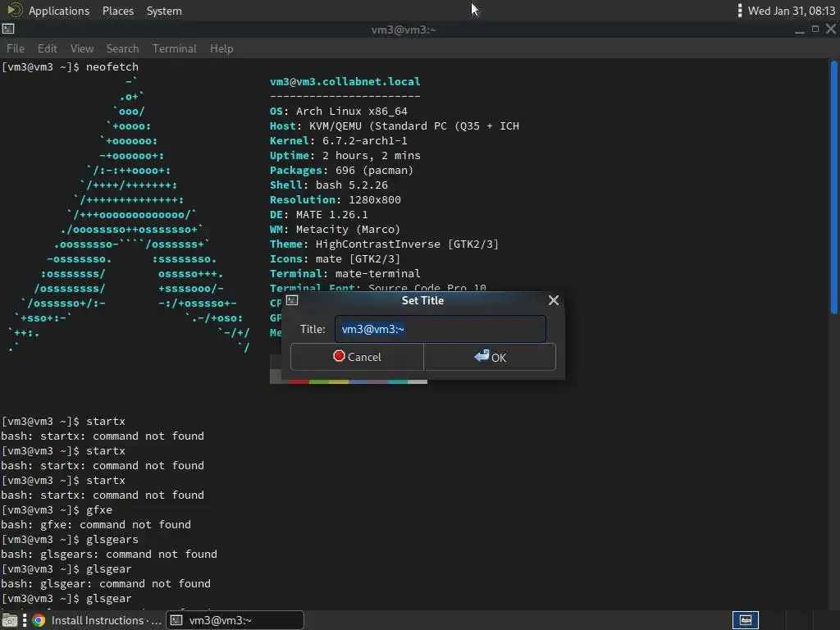Click the 'Shell: bash 5.2.26' line
The width and height of the screenshot is (840, 630).
pyautogui.click(x=329, y=185)
